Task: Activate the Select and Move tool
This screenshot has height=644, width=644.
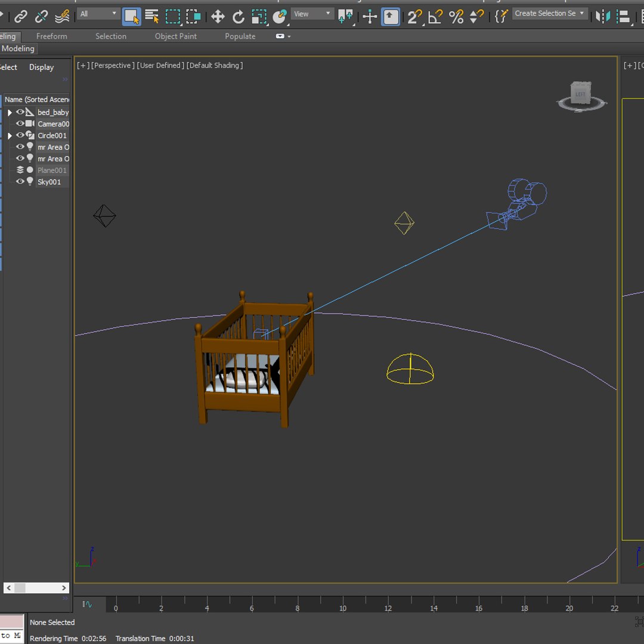Action: [x=217, y=17]
